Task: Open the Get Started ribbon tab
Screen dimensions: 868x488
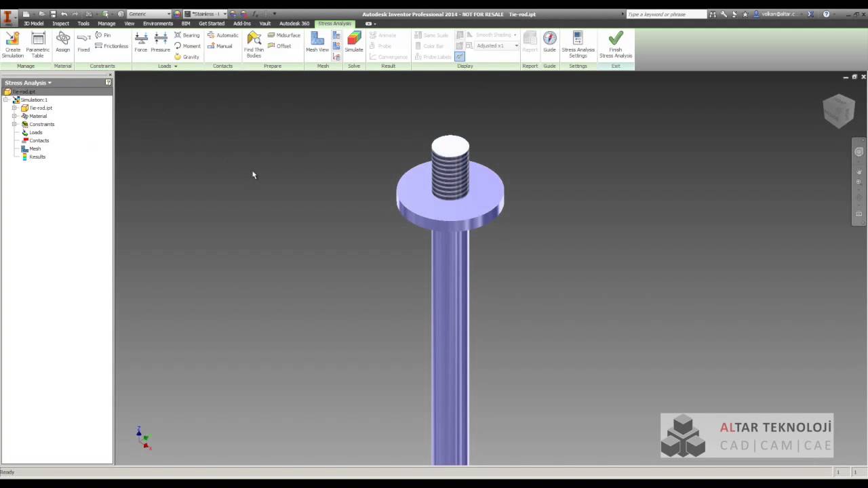Action: tap(212, 23)
